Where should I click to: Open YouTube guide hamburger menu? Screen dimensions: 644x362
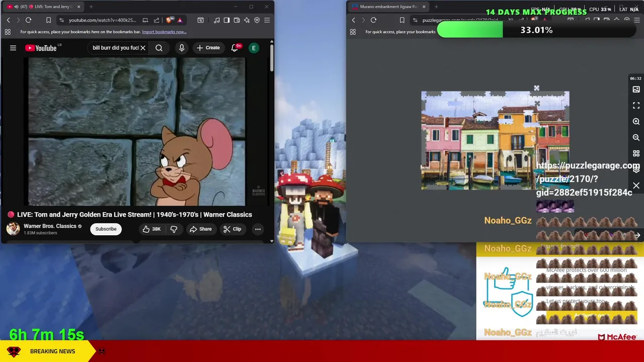coord(13,48)
